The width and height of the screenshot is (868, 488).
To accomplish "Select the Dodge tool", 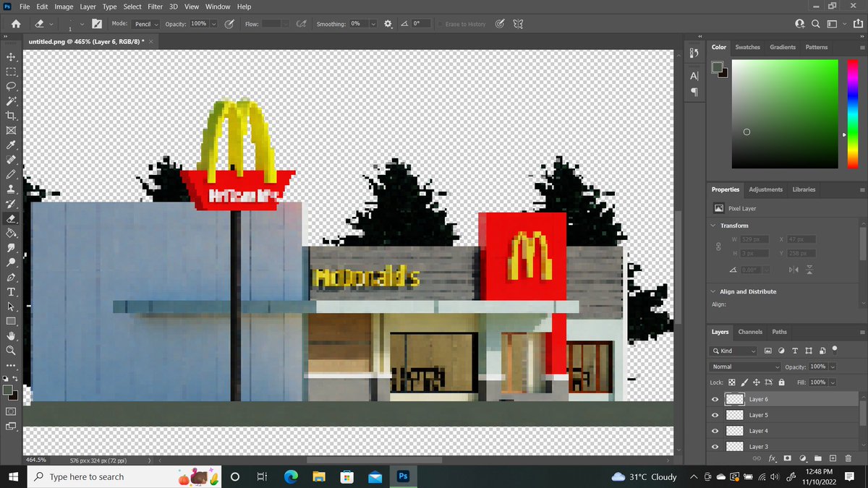I will click(x=11, y=263).
